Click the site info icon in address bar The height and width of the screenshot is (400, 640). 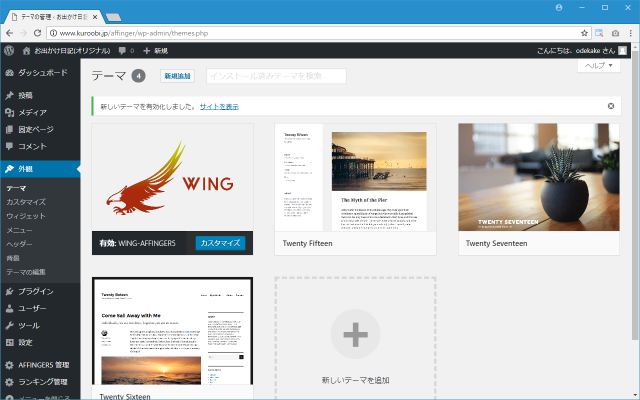coord(53,33)
